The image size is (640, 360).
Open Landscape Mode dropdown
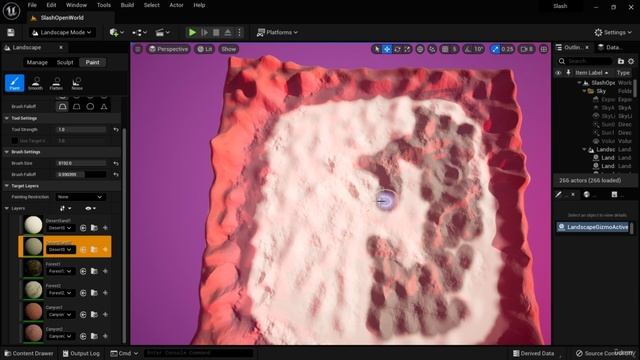pyautogui.click(x=62, y=32)
